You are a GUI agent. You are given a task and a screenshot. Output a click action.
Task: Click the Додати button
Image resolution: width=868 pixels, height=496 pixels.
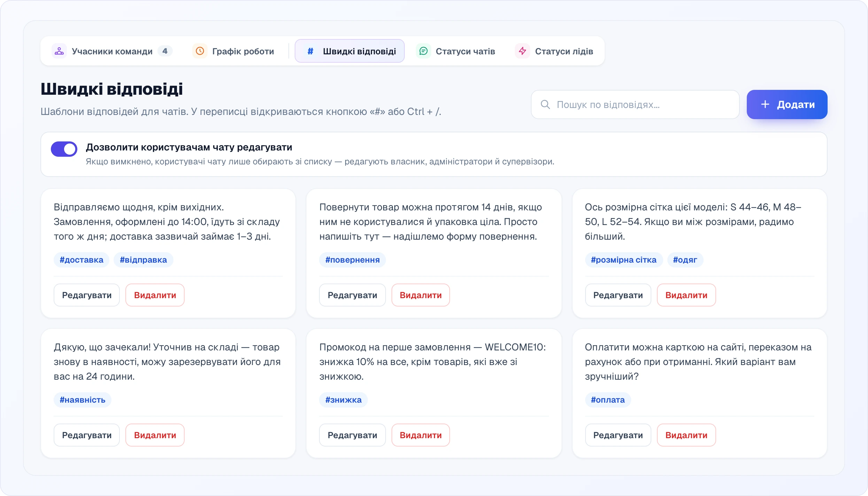[787, 104]
